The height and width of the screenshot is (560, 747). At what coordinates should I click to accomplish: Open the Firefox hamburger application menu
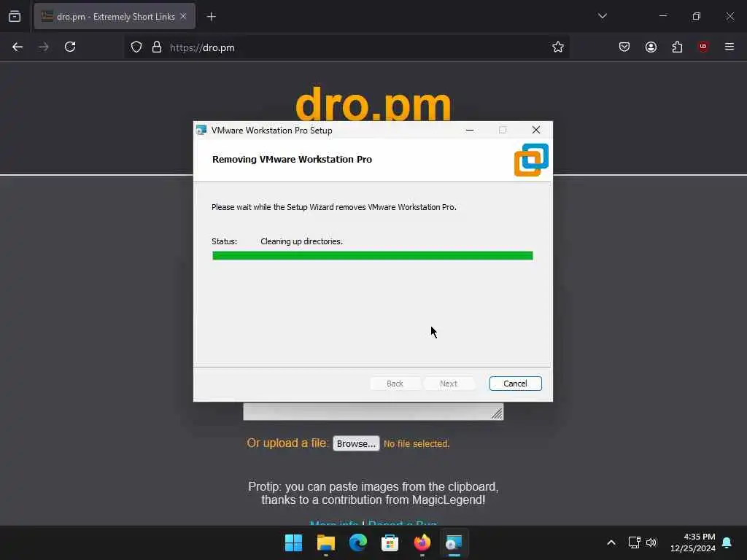(729, 47)
